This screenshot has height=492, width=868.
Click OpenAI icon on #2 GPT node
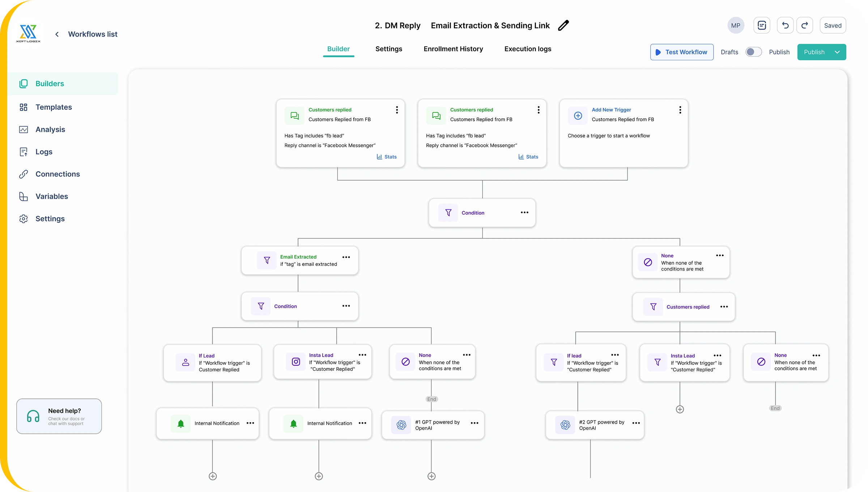[x=565, y=425]
